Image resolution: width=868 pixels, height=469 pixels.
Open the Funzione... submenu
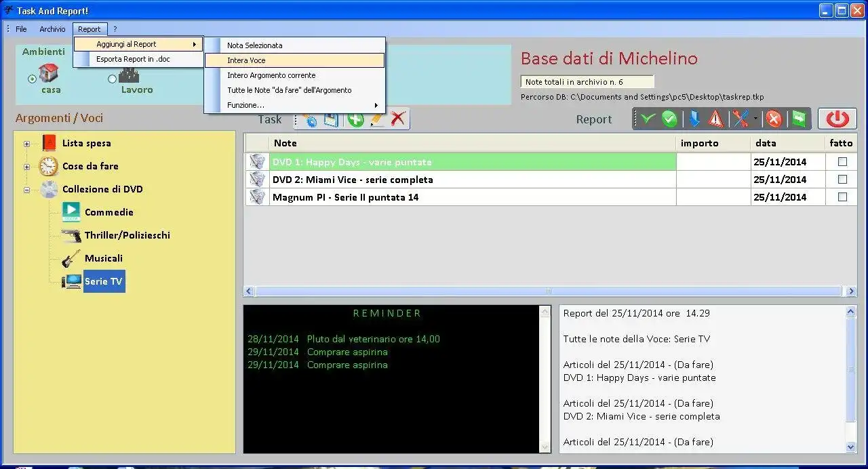295,105
